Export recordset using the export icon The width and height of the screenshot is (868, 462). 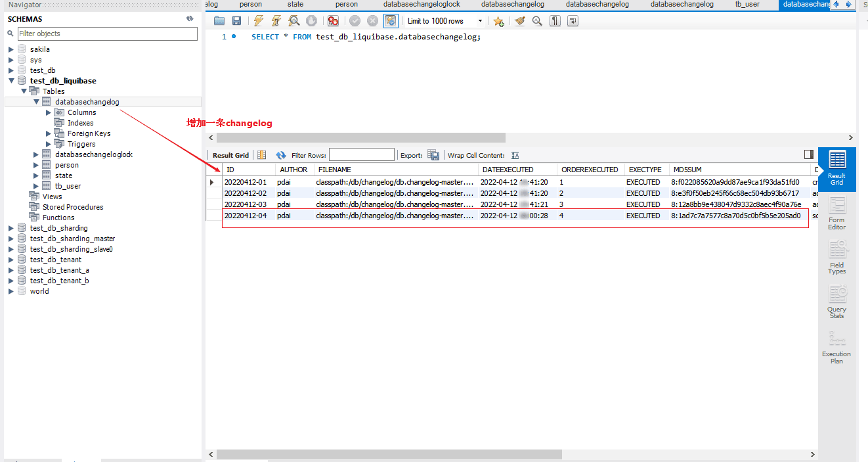point(433,155)
